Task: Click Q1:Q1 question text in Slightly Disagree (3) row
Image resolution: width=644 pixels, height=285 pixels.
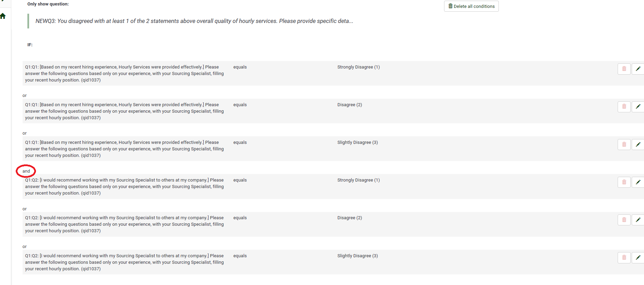Action: click(125, 149)
